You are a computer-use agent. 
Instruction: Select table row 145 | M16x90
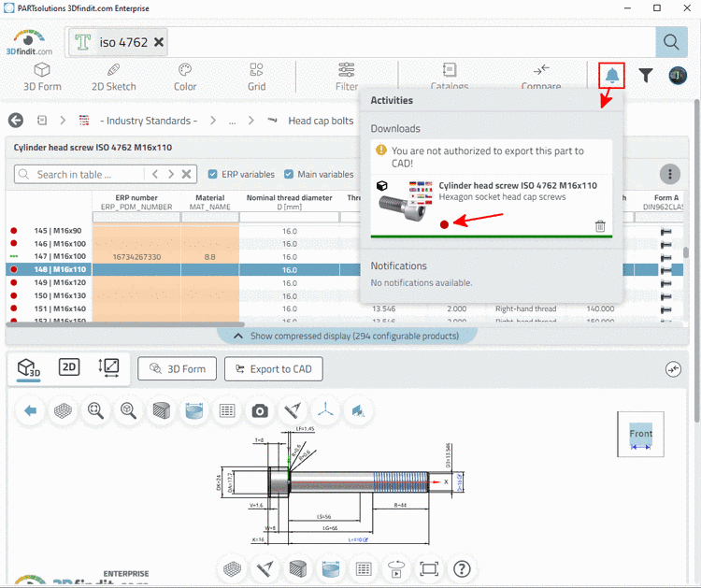click(60, 231)
